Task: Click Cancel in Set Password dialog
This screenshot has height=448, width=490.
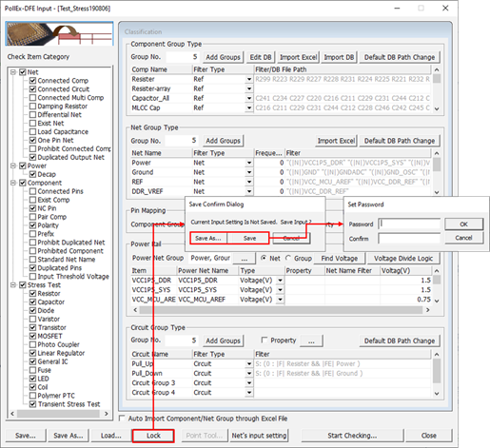Action: (x=464, y=238)
